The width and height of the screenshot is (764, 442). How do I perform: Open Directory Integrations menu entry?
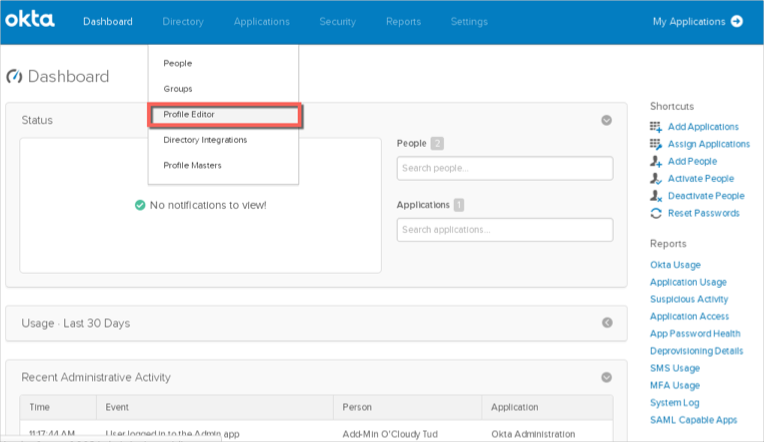pyautogui.click(x=205, y=140)
